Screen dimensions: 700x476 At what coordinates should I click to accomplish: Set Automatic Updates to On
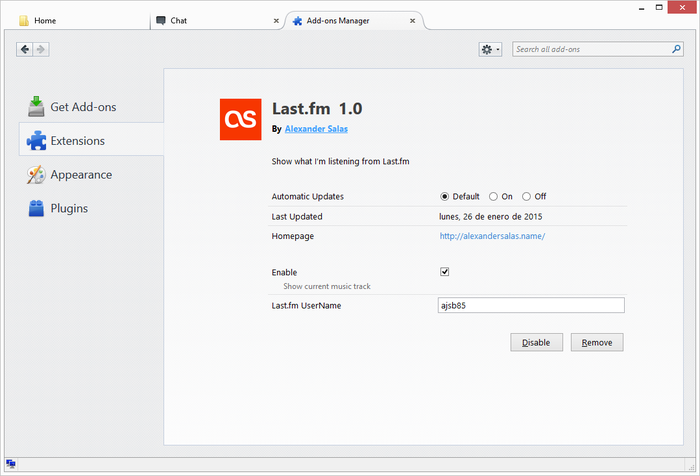493,196
